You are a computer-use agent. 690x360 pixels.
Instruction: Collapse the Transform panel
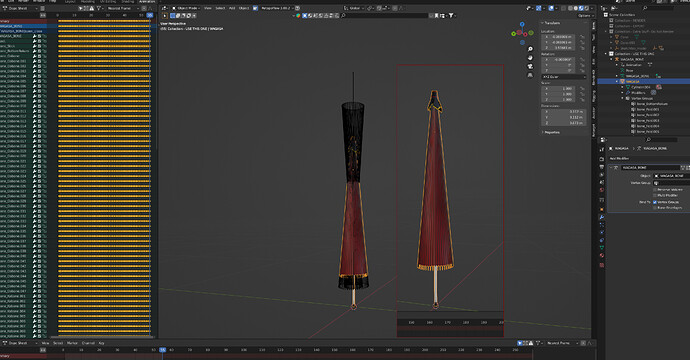point(542,23)
